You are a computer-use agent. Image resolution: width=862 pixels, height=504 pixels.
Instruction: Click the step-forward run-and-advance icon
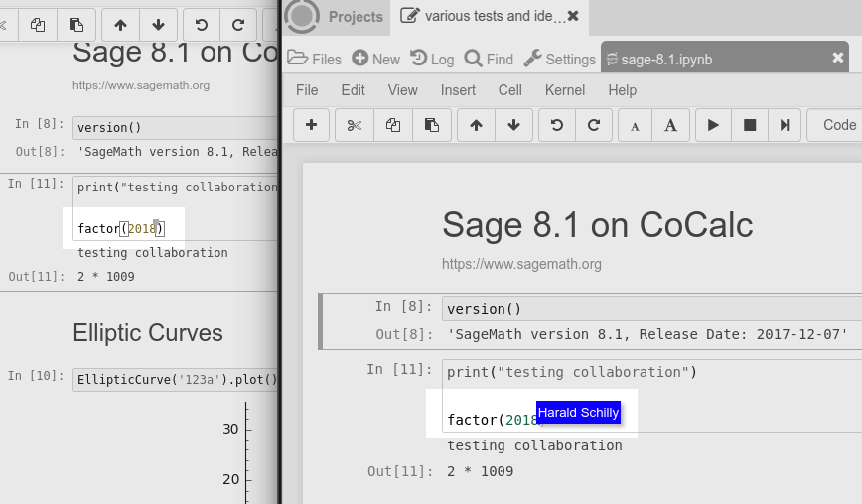[785, 125]
